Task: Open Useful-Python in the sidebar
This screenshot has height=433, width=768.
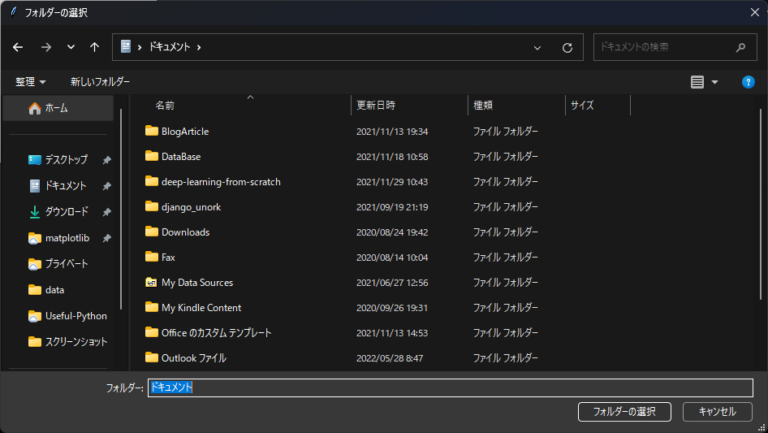Action: click(76, 316)
